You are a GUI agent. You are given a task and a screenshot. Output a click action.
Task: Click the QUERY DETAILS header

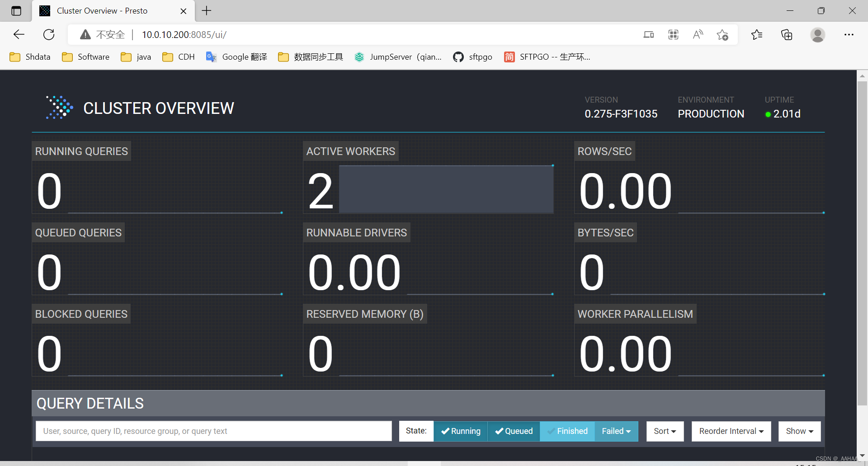tap(90, 403)
